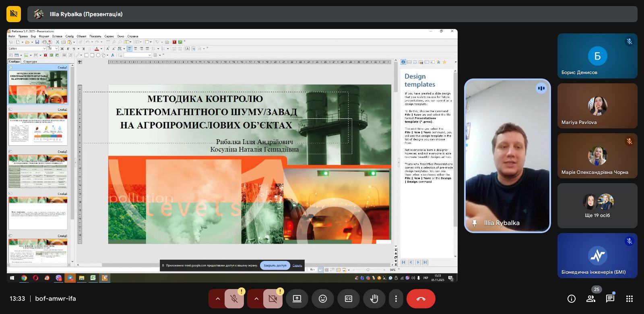Turn on the camera
The width and height of the screenshot is (644, 314).
point(272,299)
